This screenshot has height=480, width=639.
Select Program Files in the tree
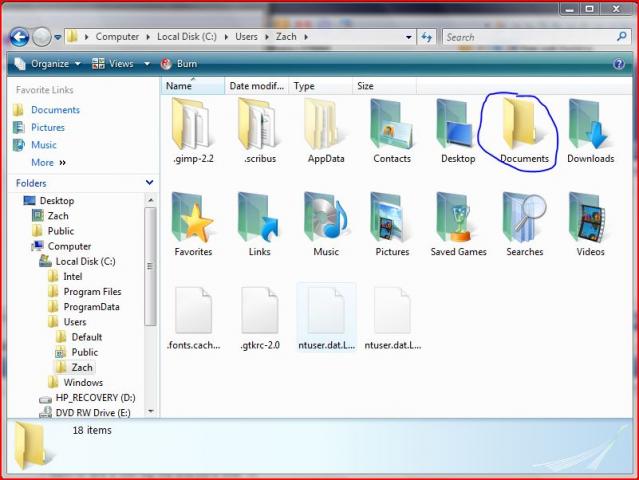pos(93,292)
